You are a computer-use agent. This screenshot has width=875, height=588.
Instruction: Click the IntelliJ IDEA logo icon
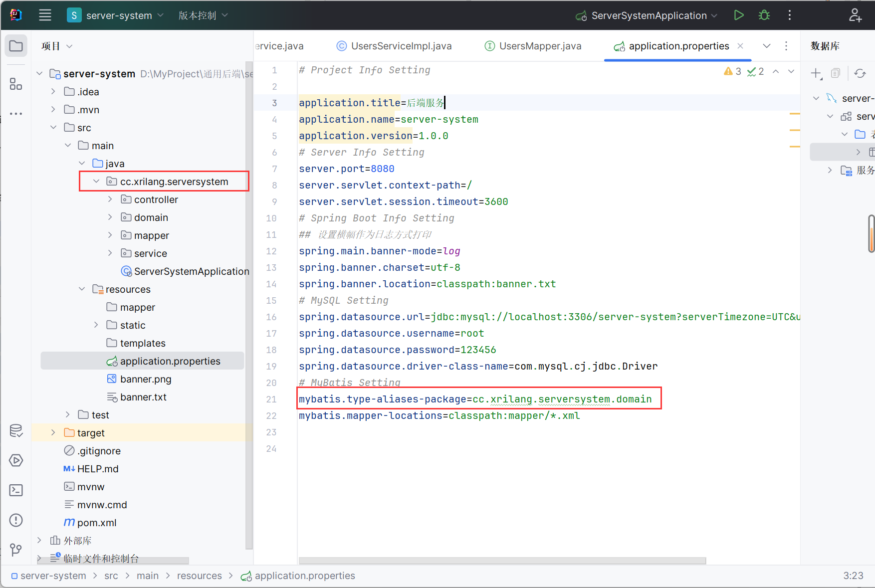click(16, 15)
